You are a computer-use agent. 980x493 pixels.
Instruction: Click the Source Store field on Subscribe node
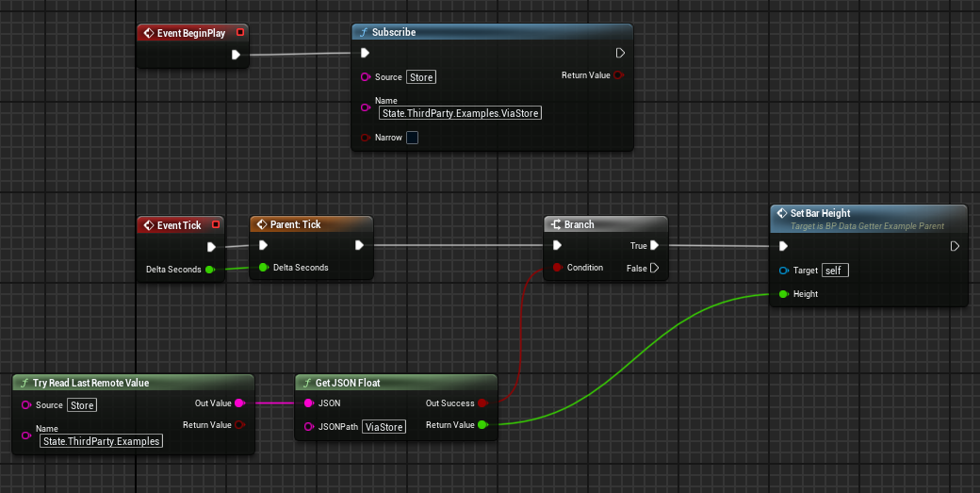[421, 77]
